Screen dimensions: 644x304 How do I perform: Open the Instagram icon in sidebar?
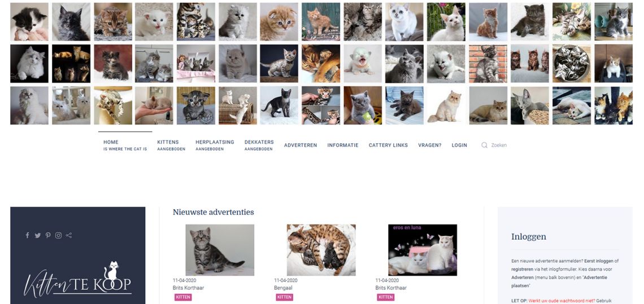point(58,236)
